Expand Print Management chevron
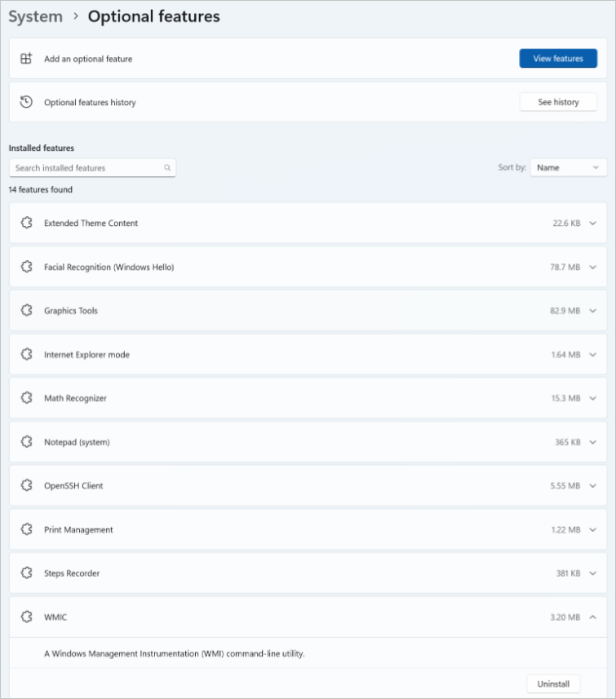 (x=593, y=529)
